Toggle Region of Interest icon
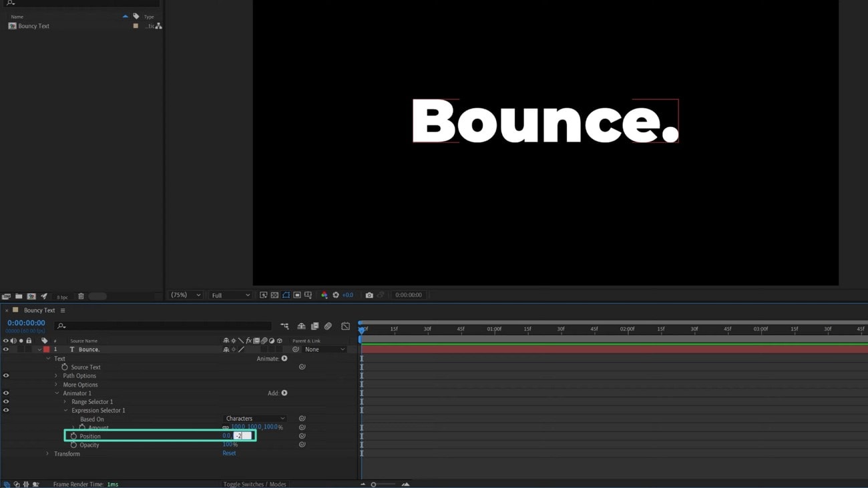Screen dimensions: 868x488 [297, 295]
